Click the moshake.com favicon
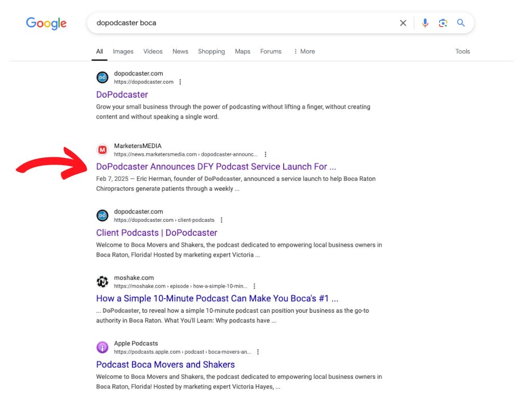This screenshot has height=399, width=532. pyautogui.click(x=102, y=282)
